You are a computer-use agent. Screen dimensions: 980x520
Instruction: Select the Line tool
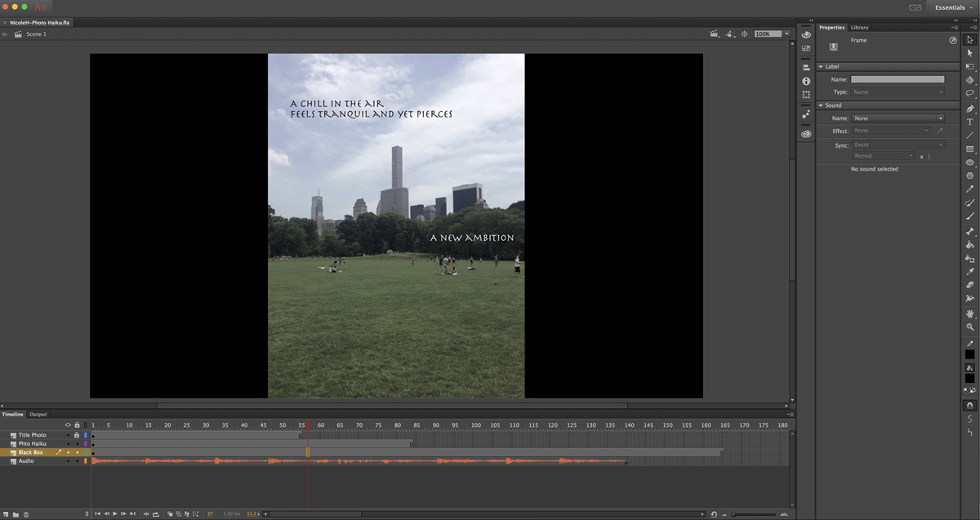[x=969, y=136]
